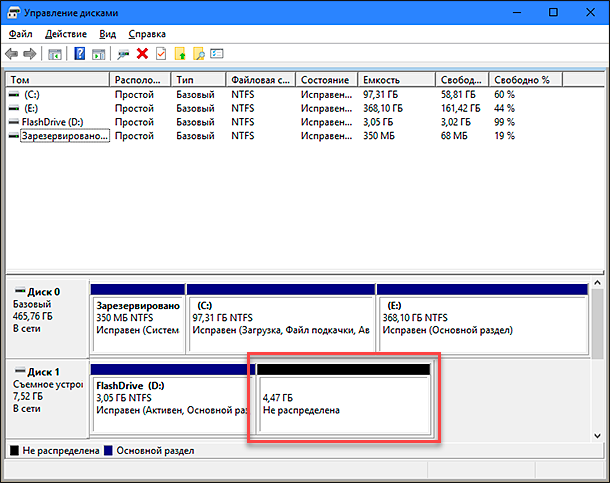Click the Back arrow toolbar icon
This screenshot has height=483, width=610.
12,54
